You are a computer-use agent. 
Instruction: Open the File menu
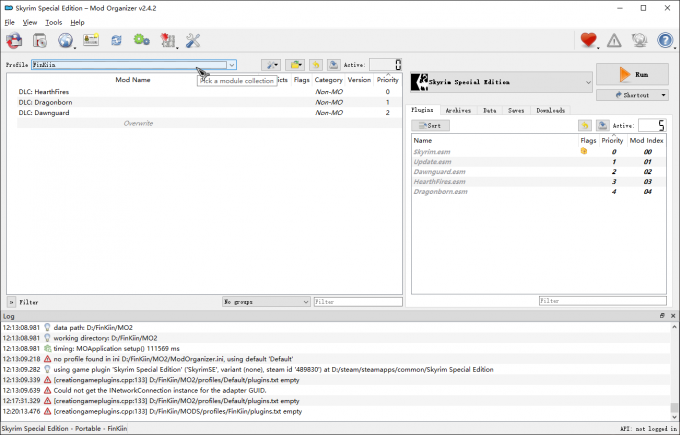click(x=10, y=23)
